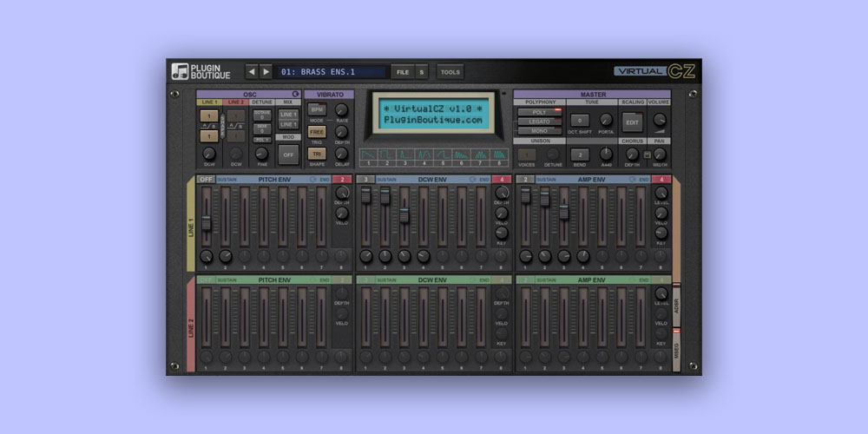
Task: Click the Line 1 AMP ENV loop icon
Action: coord(633,180)
